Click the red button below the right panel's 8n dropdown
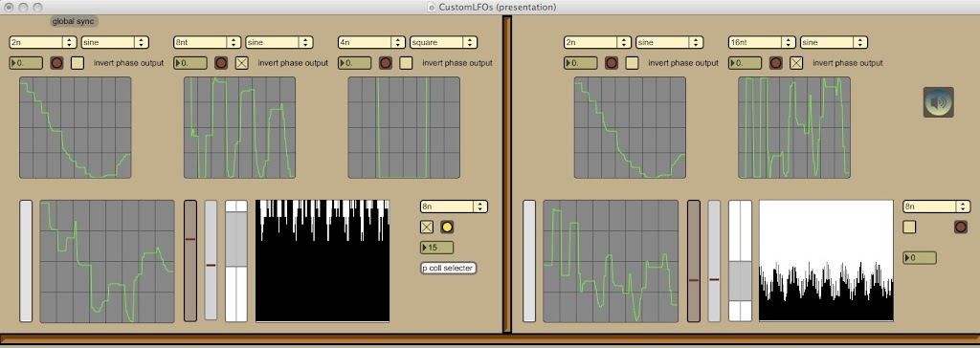This screenshot has width=980, height=348. 961,227
